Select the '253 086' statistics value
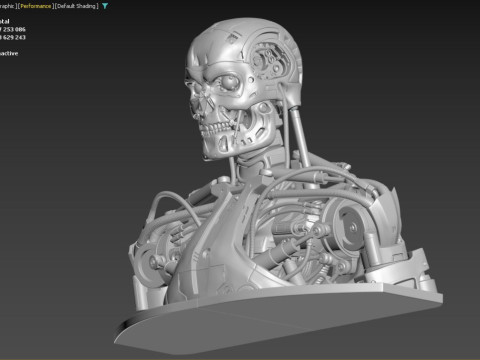The image size is (480, 360). click(x=13, y=29)
